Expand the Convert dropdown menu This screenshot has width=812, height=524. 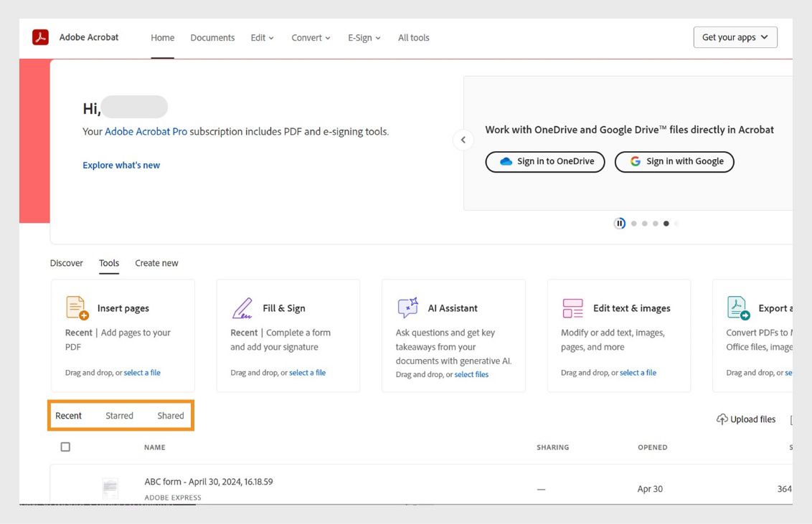(x=310, y=37)
